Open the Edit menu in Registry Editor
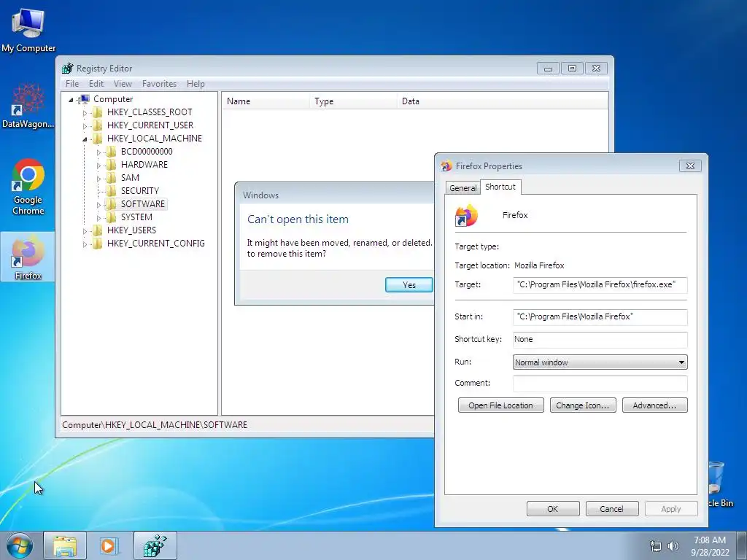The width and height of the screenshot is (747, 560). coord(96,84)
